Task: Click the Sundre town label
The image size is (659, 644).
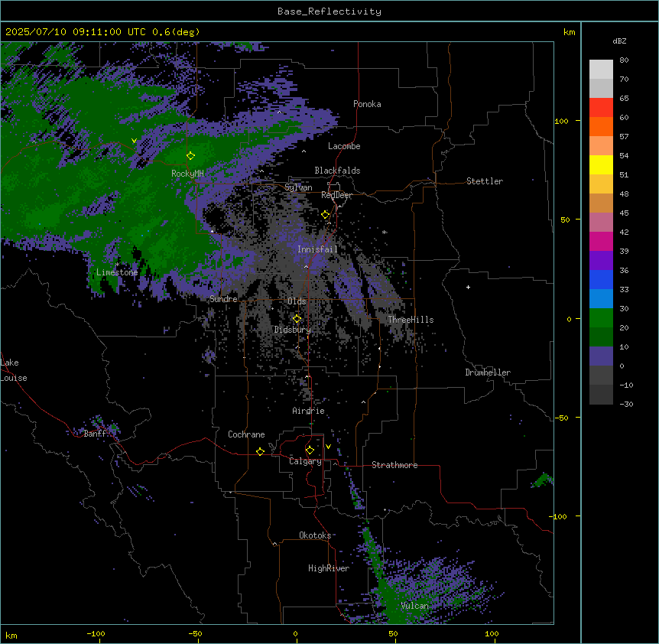Action: click(x=223, y=299)
